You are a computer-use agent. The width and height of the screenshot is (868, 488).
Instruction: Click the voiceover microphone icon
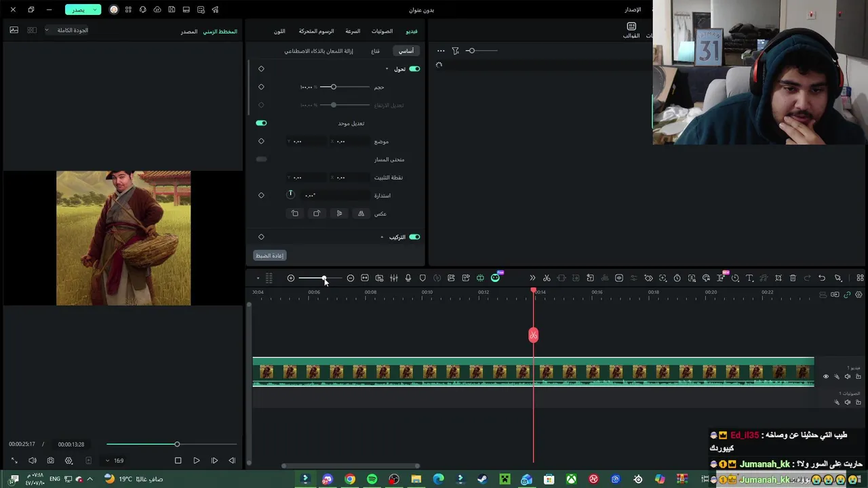(x=408, y=278)
